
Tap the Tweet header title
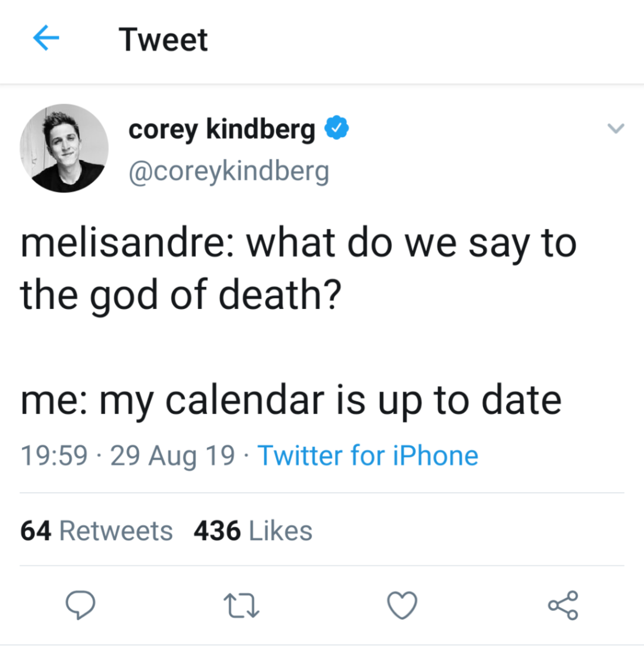tap(163, 40)
